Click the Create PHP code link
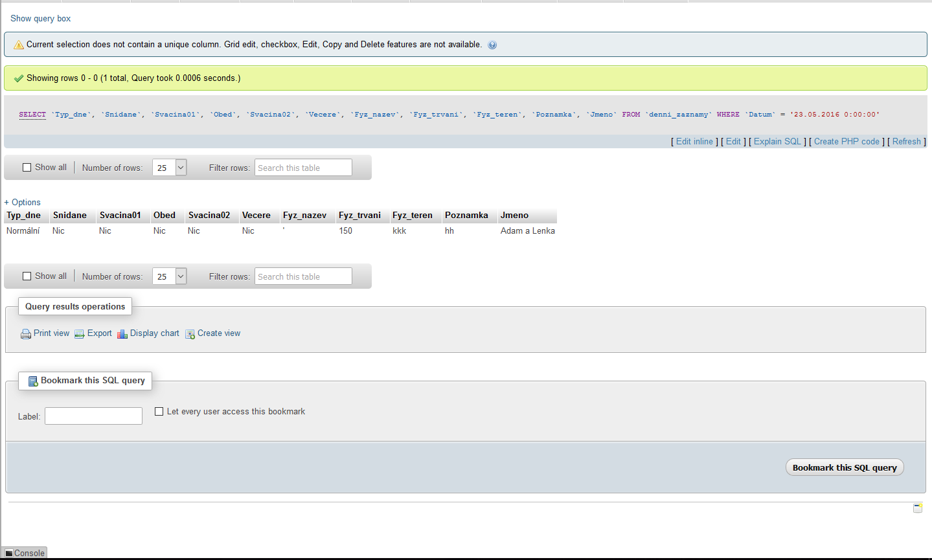Image resolution: width=932 pixels, height=560 pixels. (847, 142)
